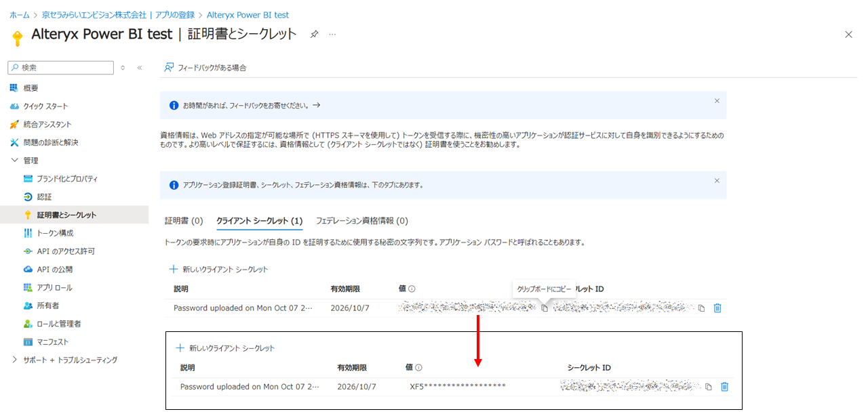Open トークン構成 in the sidebar
The image size is (868, 418).
click(55, 233)
